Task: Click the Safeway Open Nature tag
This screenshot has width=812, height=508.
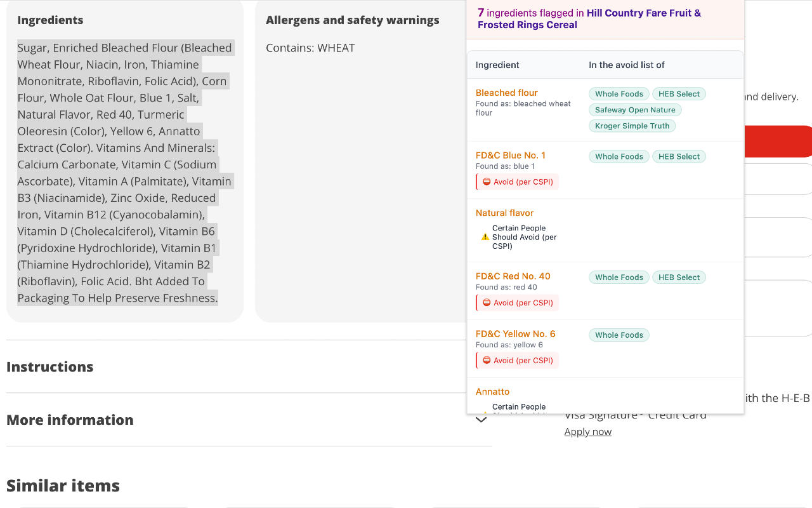Action: 635,109
